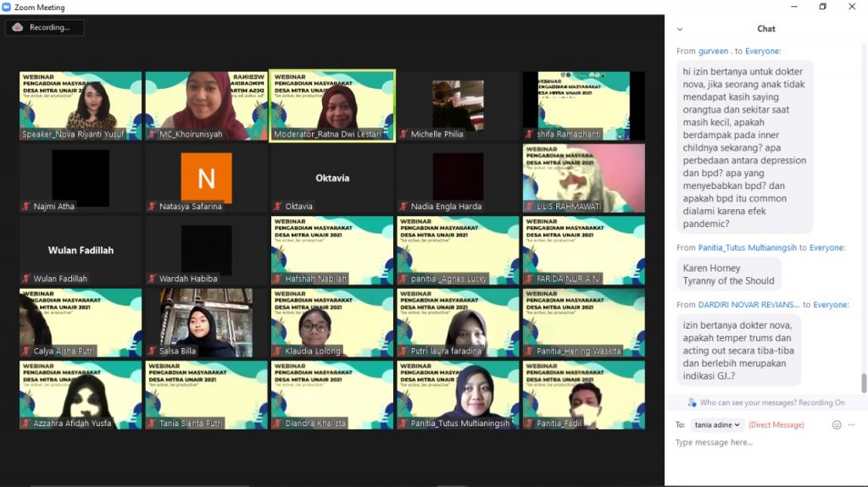Viewport: 868px width, 487px height.
Task: Open the emoji picker in chat
Action: 837,425
